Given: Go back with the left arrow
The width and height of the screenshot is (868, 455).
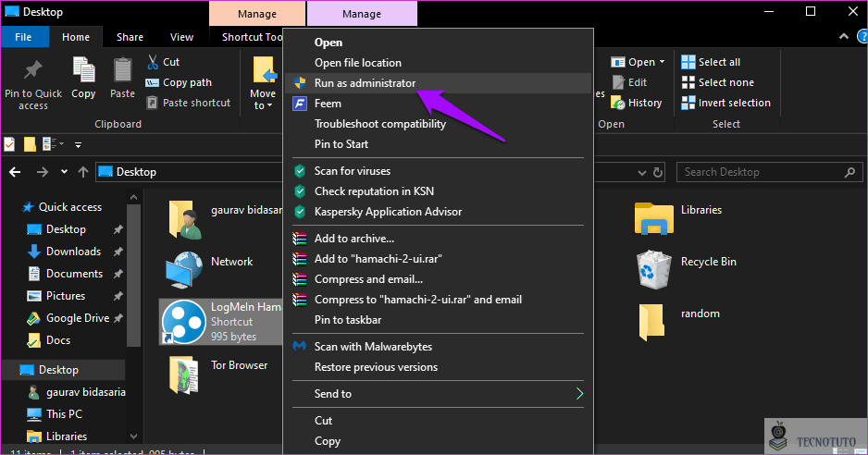Looking at the screenshot, I should coord(15,172).
